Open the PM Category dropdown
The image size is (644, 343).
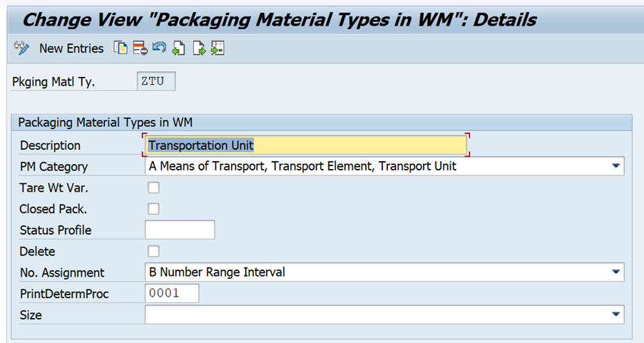615,167
